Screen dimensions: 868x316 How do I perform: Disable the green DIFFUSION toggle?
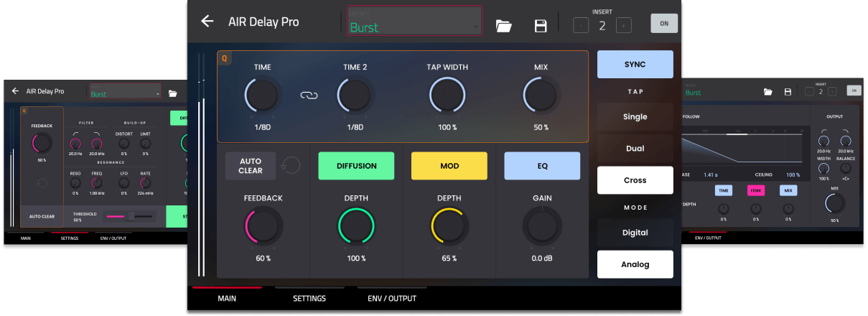tap(356, 166)
